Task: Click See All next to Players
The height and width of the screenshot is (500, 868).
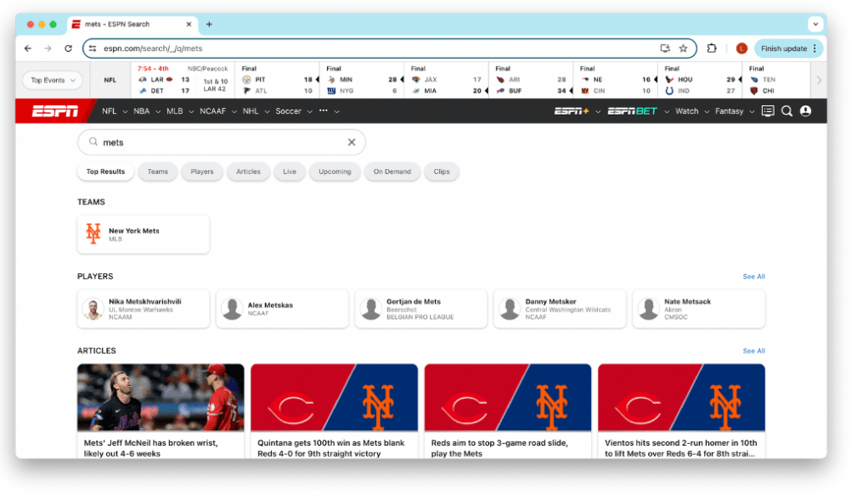Action: [753, 277]
